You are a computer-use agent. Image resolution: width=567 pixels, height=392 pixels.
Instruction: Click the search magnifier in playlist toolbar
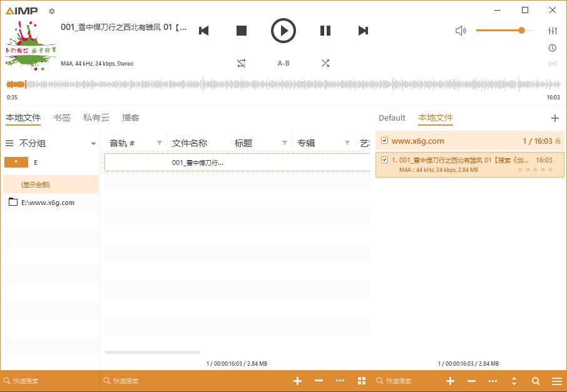(x=535, y=381)
